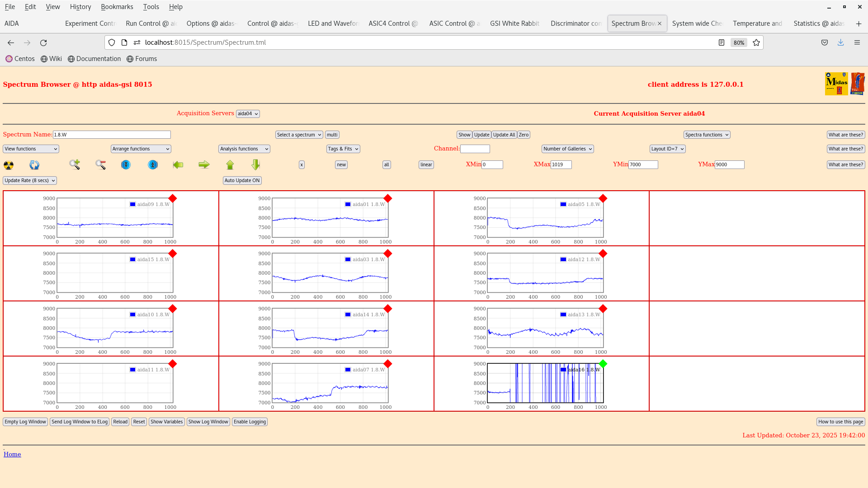Viewport: 868px width, 488px height.
Task: Switch to the GSI White Rabbit tab
Action: [514, 23]
